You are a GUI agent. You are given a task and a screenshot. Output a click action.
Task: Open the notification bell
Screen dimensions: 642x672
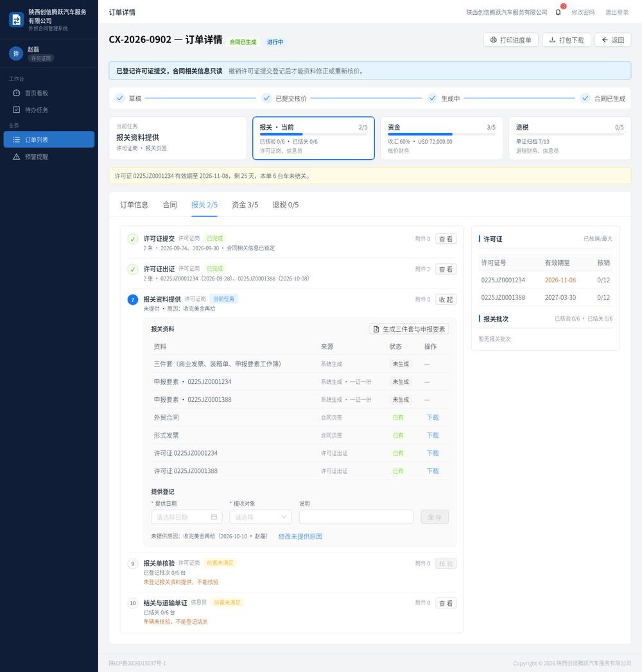coord(558,12)
